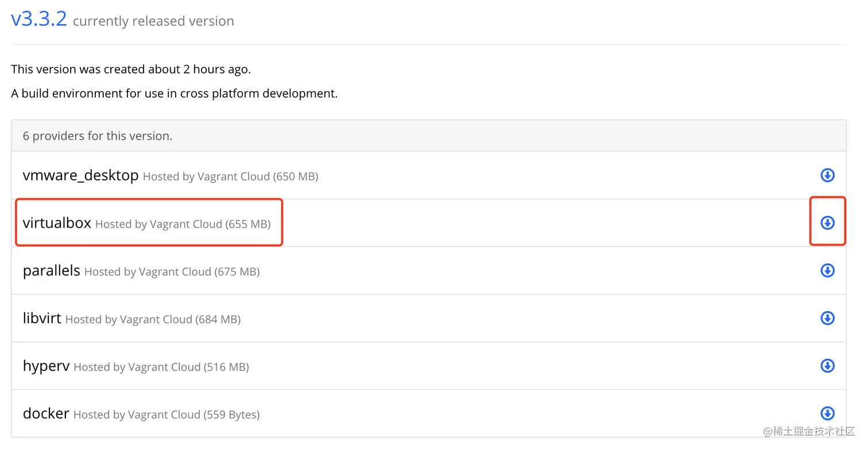Select the vmware_desktop provider name
The width and height of the screenshot is (868, 450).
(x=80, y=175)
